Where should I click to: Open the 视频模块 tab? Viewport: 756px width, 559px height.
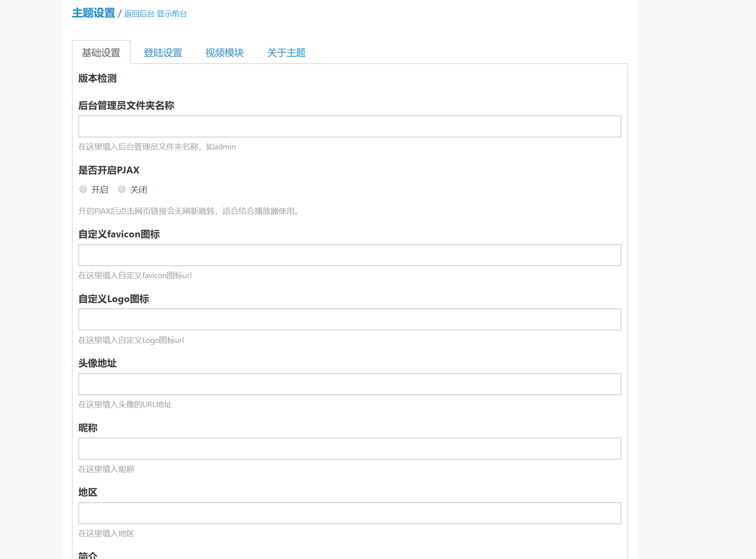(224, 53)
